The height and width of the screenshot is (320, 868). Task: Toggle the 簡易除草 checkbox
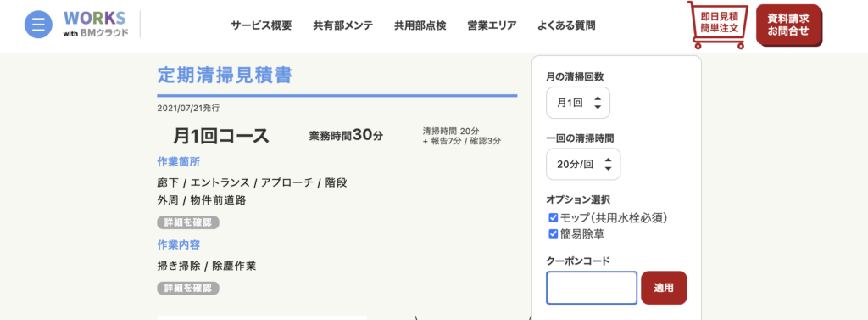[x=553, y=234]
